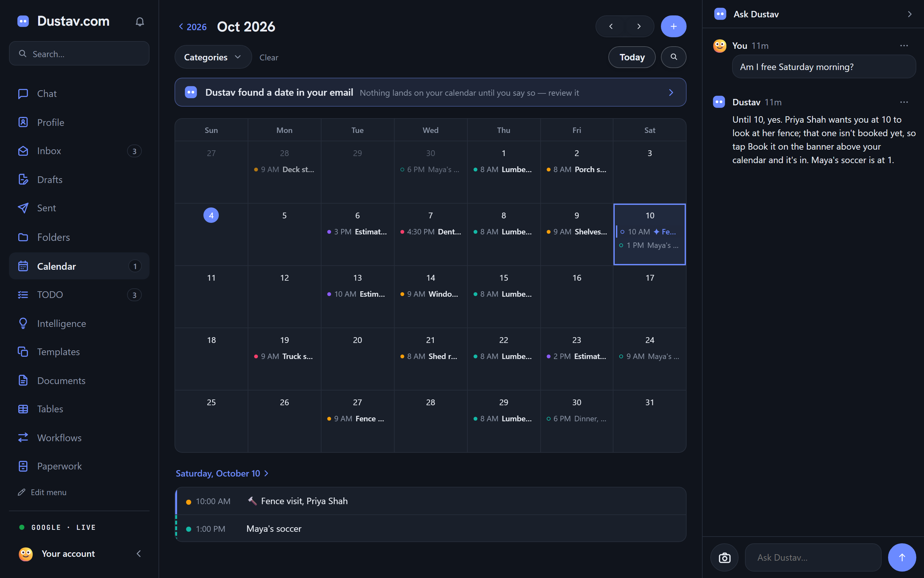The width and height of the screenshot is (924, 578).
Task: Open 9 AM Truck event on Oct 19
Action: click(284, 356)
